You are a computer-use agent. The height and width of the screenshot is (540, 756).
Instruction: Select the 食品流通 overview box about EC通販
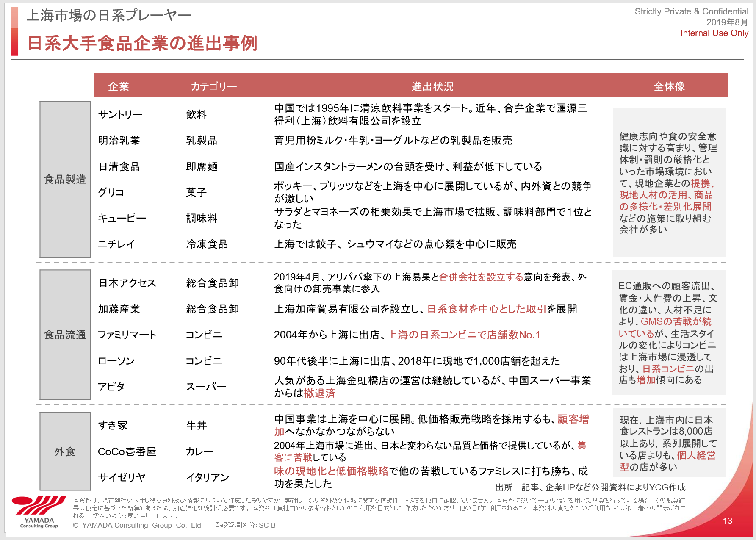coord(669,332)
